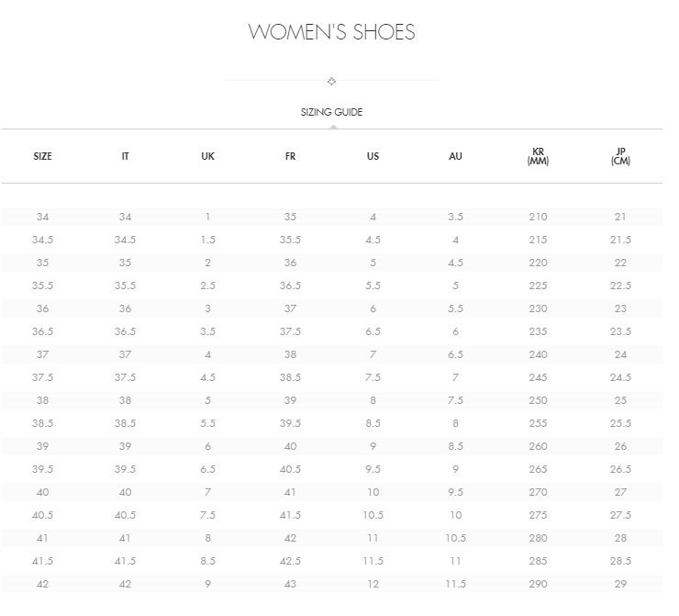Click the IT column header

click(x=125, y=156)
